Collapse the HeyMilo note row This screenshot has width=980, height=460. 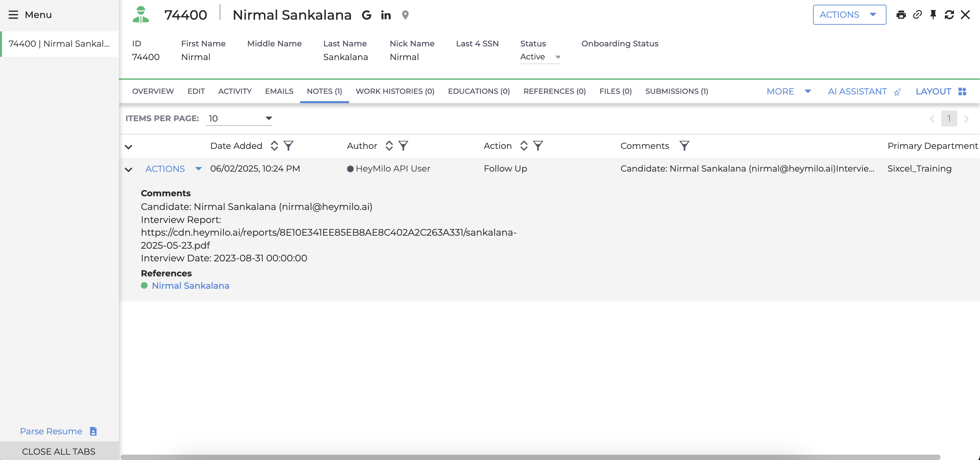coord(129,169)
